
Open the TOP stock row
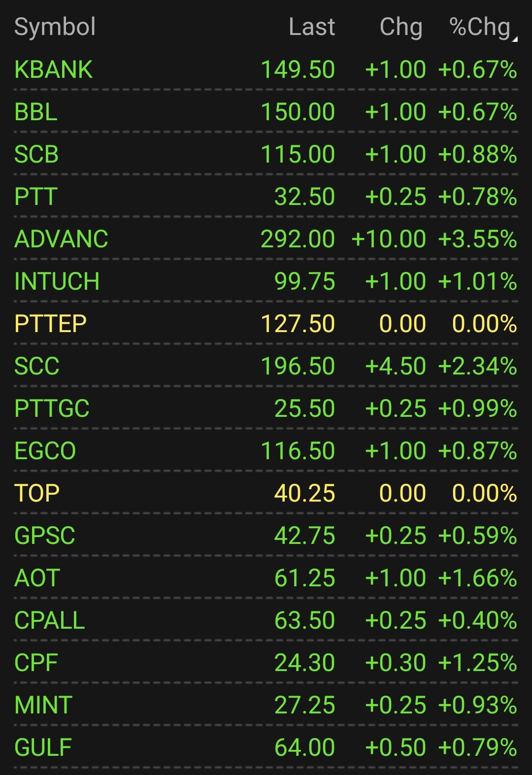pos(266,493)
